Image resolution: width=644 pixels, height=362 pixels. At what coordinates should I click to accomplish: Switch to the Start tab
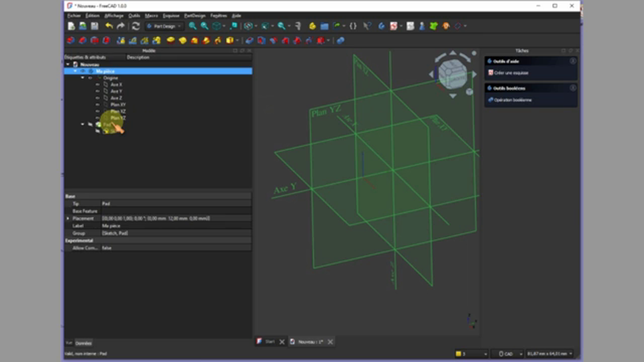(x=270, y=341)
